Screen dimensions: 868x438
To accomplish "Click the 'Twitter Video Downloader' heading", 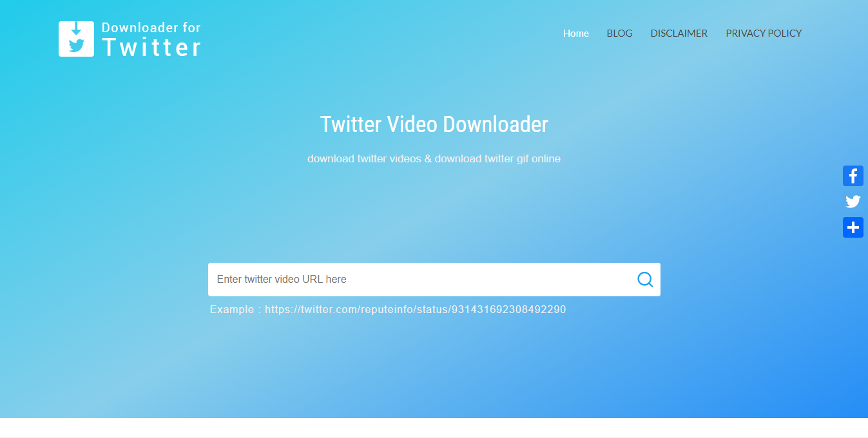I will tap(434, 124).
